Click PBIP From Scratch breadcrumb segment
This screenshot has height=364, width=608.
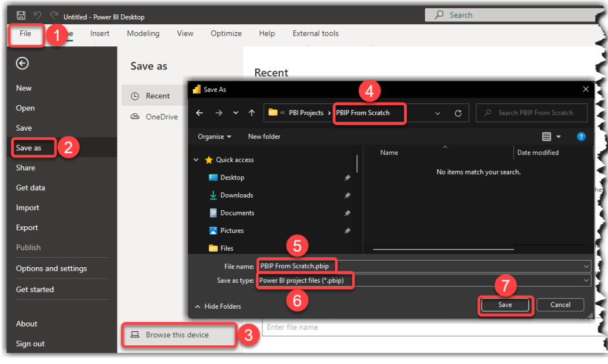pyautogui.click(x=363, y=113)
